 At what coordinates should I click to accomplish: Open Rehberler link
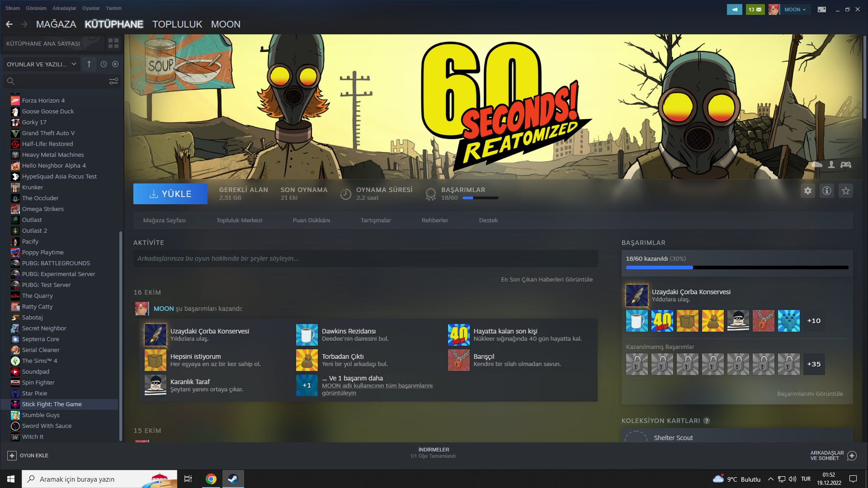(435, 221)
